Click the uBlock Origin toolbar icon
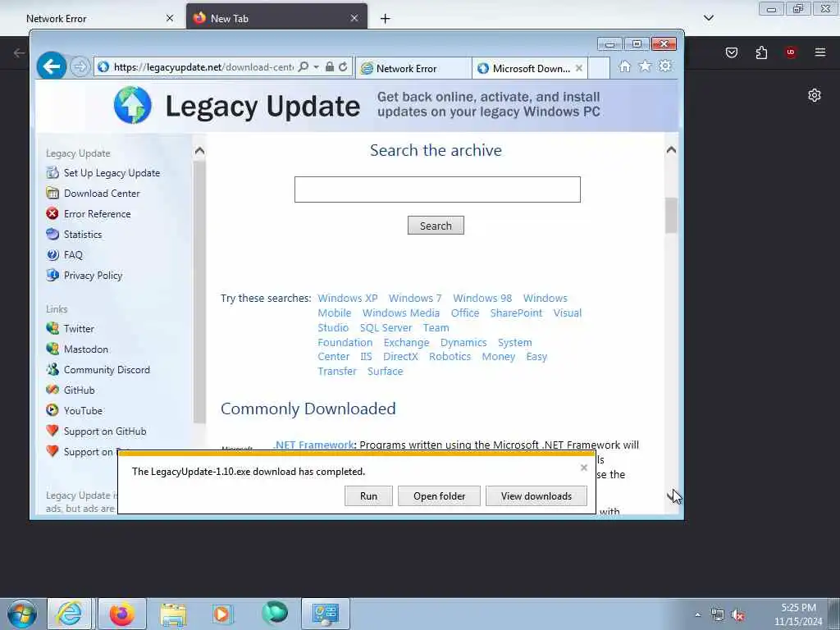Viewport: 840px width, 630px height. (790, 52)
